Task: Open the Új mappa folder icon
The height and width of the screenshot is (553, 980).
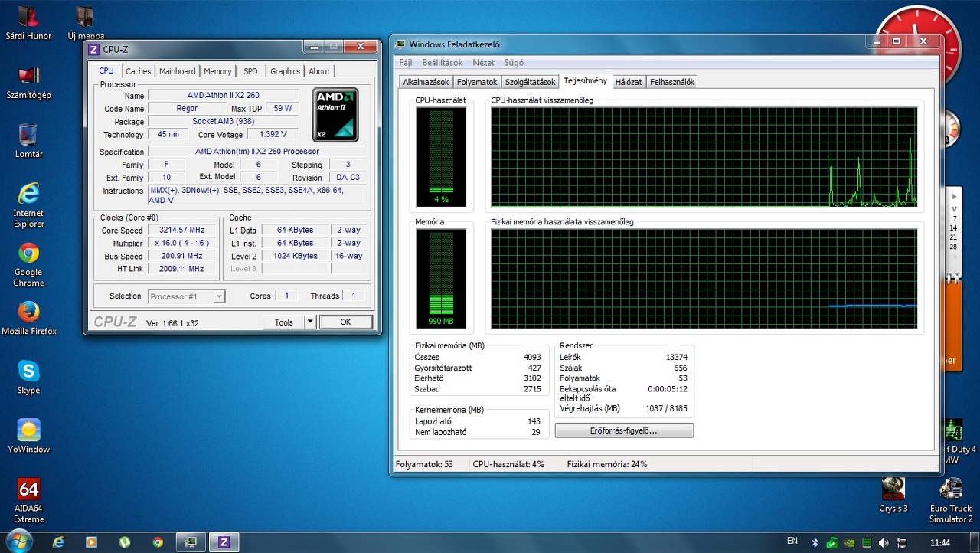Action: coord(86,23)
